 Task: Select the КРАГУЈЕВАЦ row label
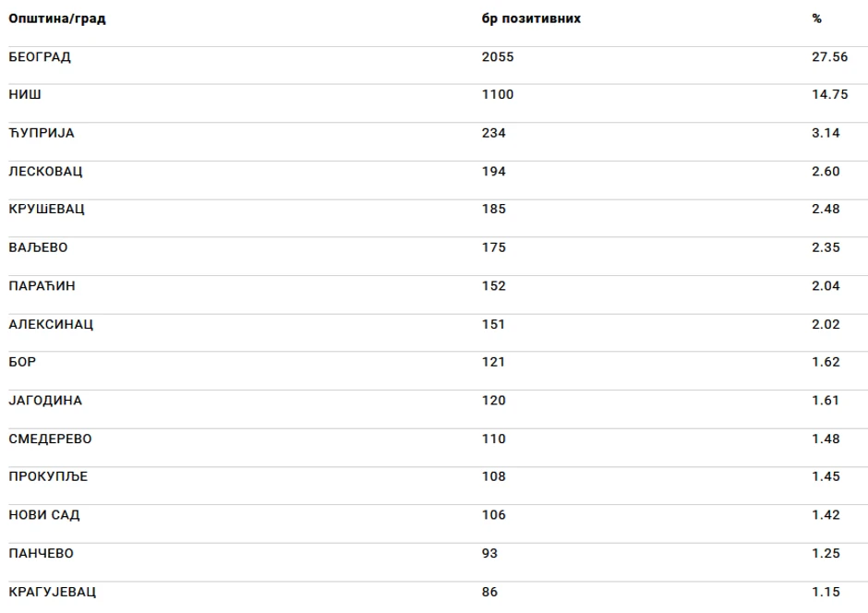click(x=53, y=591)
